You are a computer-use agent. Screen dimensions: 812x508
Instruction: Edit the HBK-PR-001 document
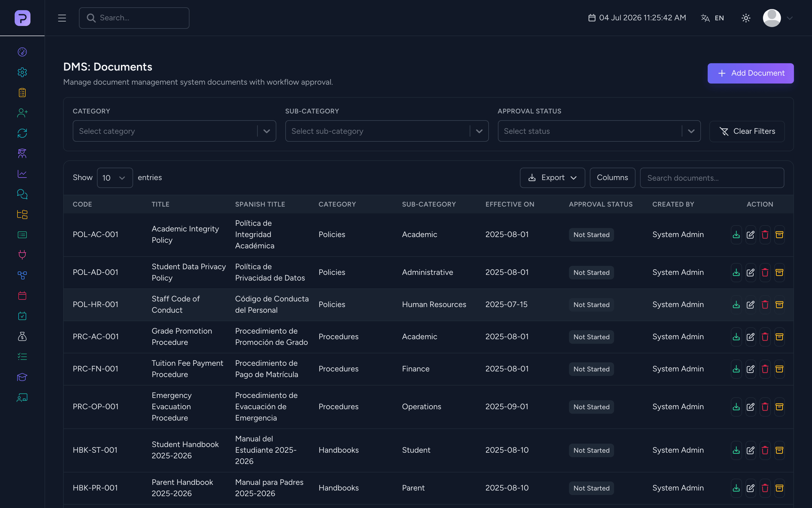click(751, 488)
